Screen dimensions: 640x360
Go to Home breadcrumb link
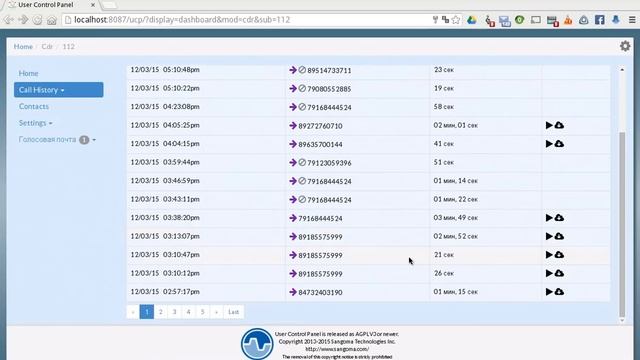[x=23, y=47]
